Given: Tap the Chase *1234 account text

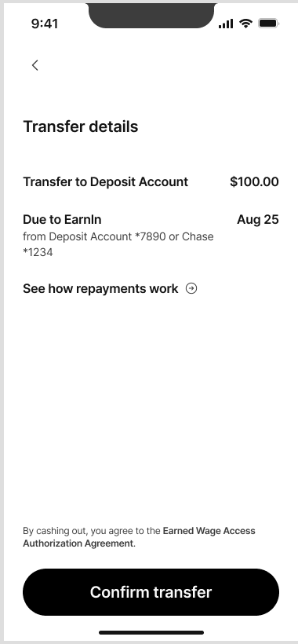Looking at the screenshot, I should (118, 244).
